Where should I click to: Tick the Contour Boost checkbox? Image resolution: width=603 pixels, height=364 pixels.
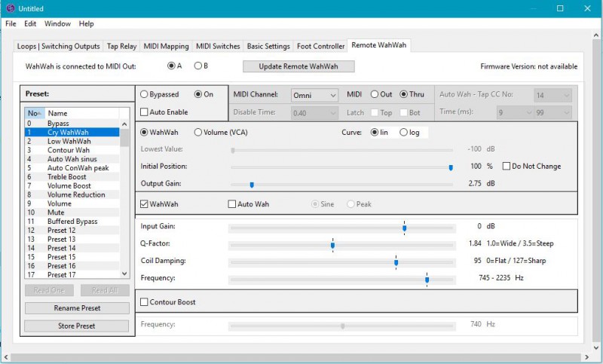(145, 302)
